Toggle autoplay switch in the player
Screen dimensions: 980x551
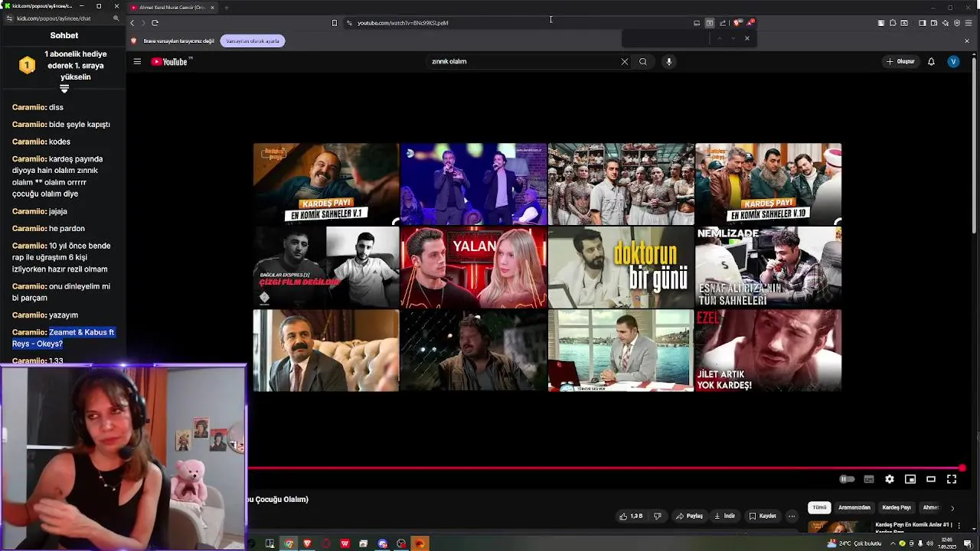(847, 479)
